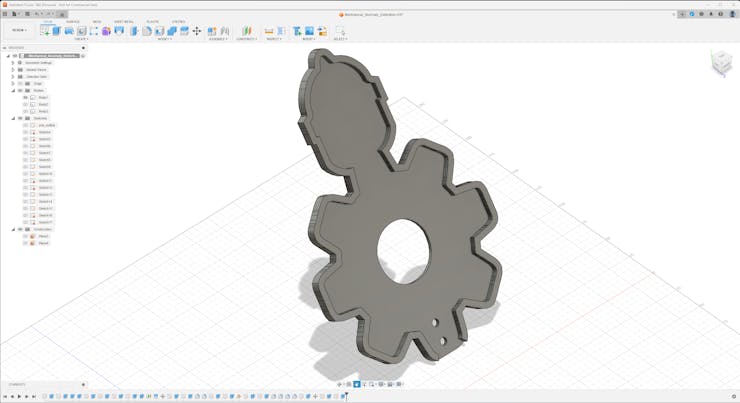Open the notifications bell icon
The height and width of the screenshot is (403, 740).
coord(711,14)
